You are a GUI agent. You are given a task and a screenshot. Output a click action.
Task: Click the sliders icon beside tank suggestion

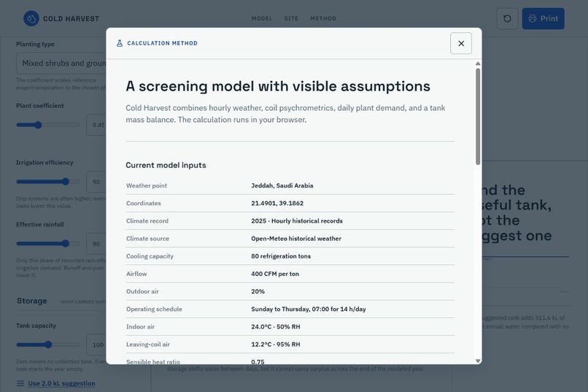[20, 383]
